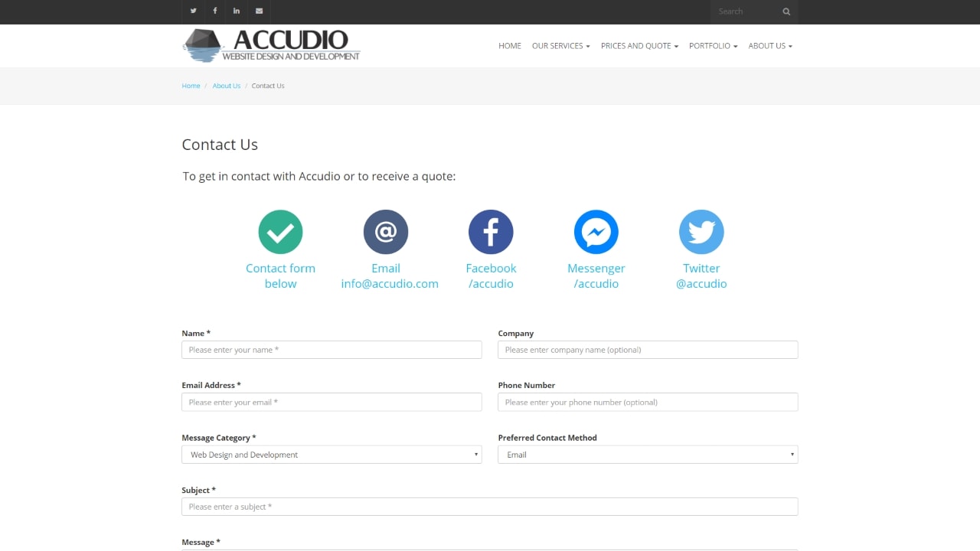The height and width of the screenshot is (551, 980).
Task: Expand the OUR SERVICES menu
Action: click(x=560, y=46)
